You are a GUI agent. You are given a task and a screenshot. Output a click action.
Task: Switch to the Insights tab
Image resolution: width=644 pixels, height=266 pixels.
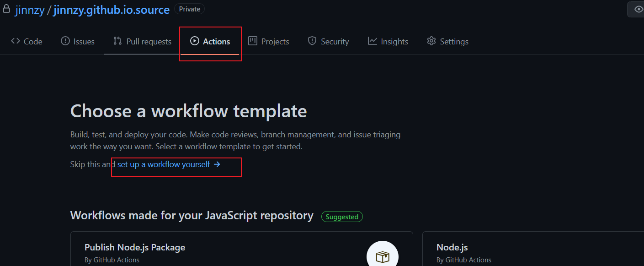(x=394, y=42)
